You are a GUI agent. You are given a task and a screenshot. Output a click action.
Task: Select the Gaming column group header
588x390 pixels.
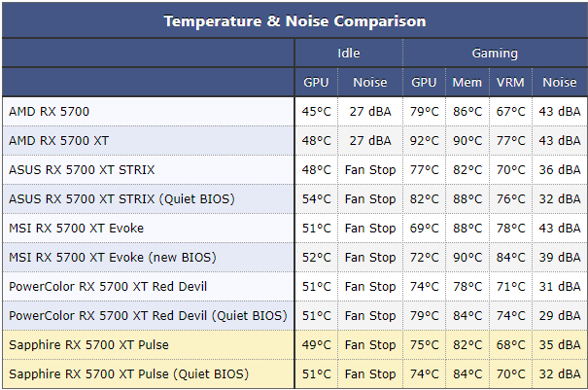495,53
